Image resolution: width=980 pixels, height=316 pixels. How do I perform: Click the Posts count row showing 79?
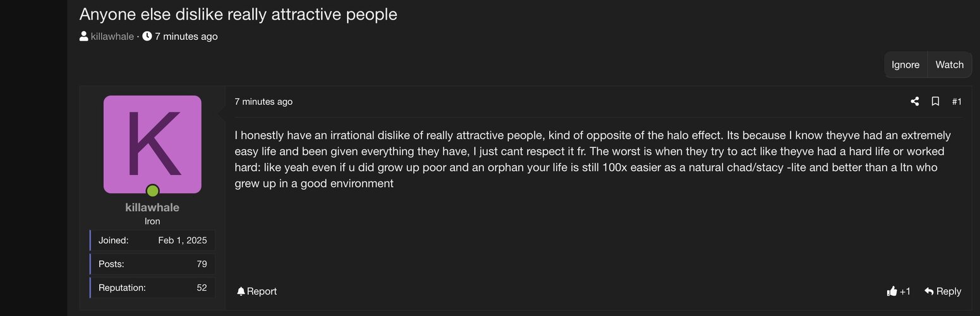pyautogui.click(x=152, y=264)
